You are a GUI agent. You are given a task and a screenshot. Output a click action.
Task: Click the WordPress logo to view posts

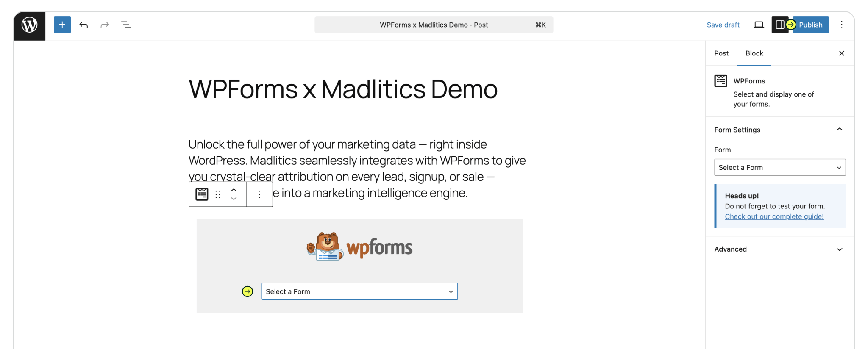pos(29,25)
